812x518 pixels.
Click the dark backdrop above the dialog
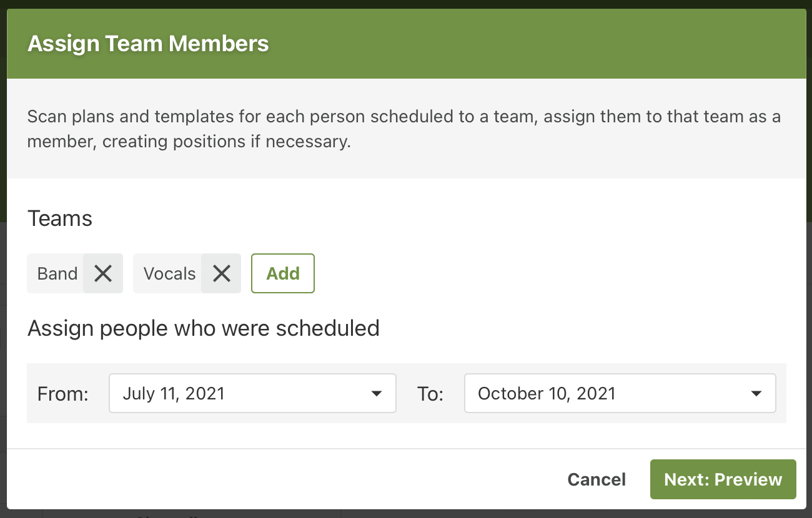click(406, 4)
